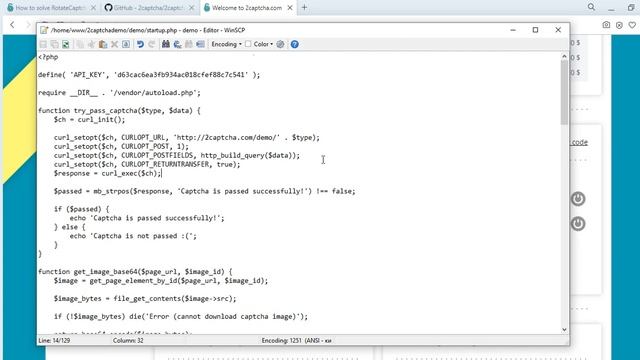Click echo 'Captcha is passed successfully!' line
Screen dimensions: 640x360
tap(147, 218)
